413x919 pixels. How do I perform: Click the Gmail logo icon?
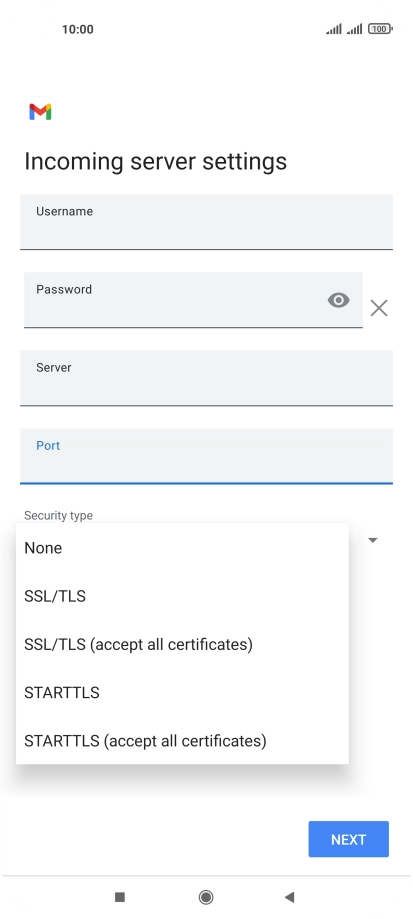pyautogui.click(x=40, y=111)
